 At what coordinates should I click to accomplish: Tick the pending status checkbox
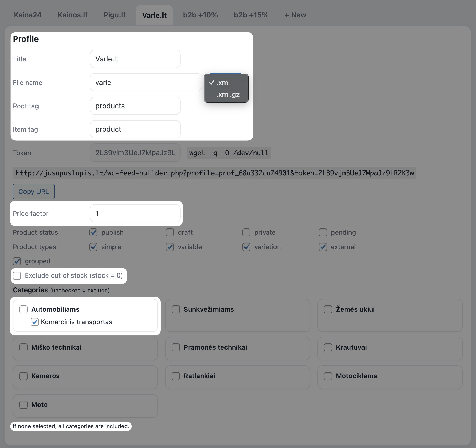[323, 232]
